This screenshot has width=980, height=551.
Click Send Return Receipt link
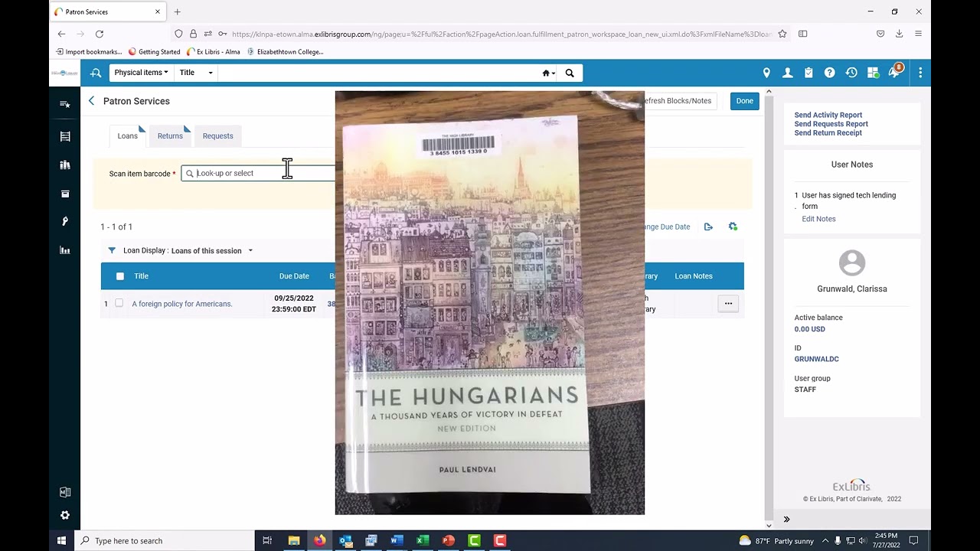pos(828,133)
